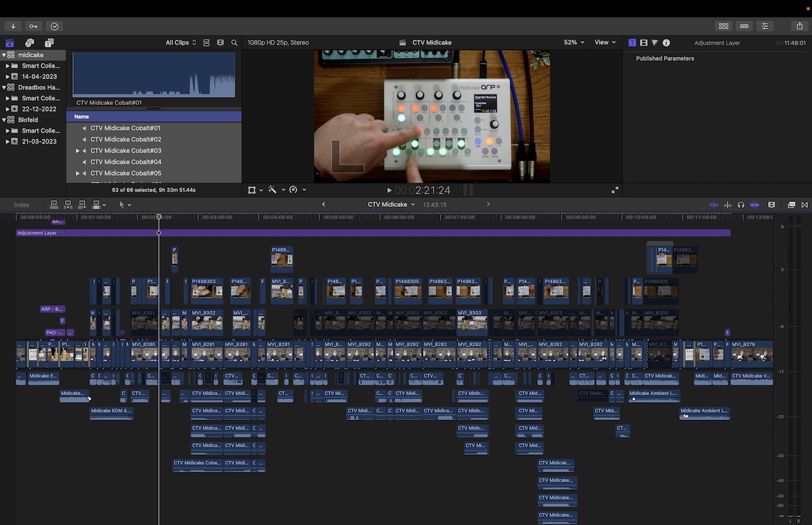The image size is (812, 525).
Task: Open the Video inspector filmstrip icon
Action: coord(644,43)
